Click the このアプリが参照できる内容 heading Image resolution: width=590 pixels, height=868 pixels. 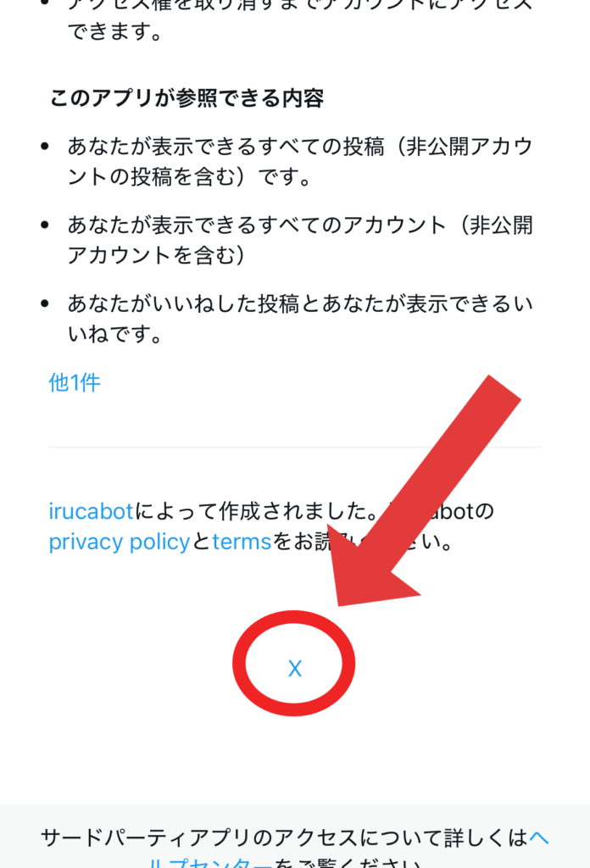point(187,98)
